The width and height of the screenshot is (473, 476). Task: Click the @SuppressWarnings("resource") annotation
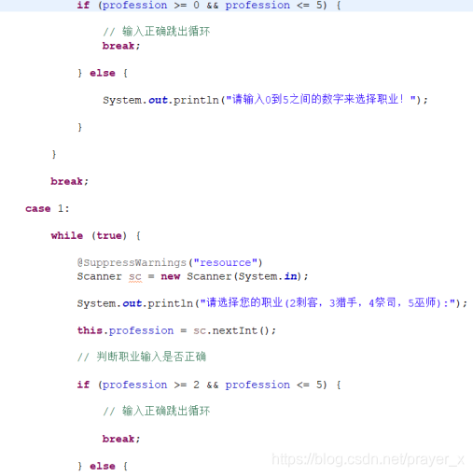point(170,262)
